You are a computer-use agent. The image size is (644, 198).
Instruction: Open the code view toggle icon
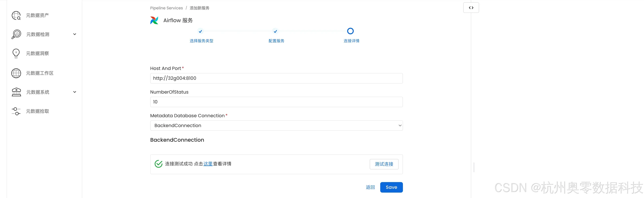(x=471, y=8)
